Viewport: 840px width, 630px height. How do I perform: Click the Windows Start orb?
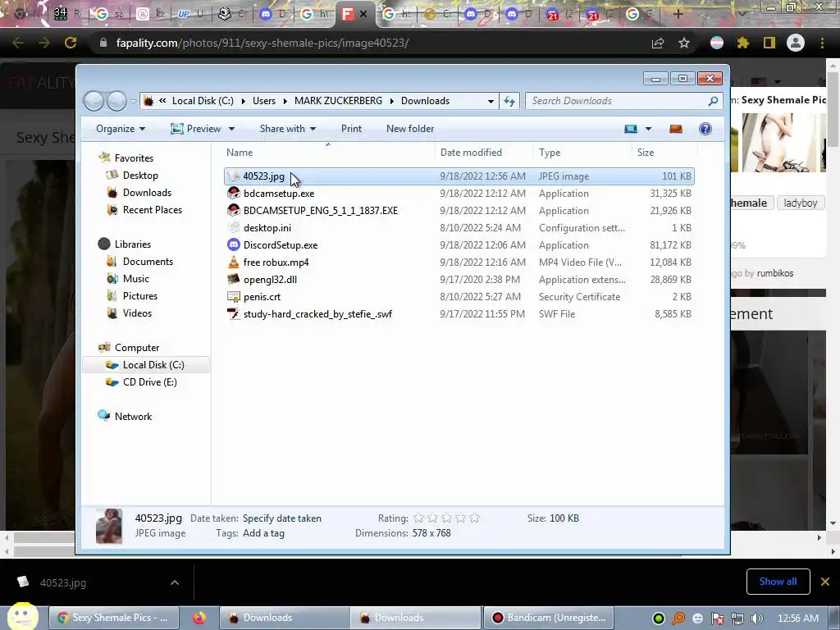(22, 616)
